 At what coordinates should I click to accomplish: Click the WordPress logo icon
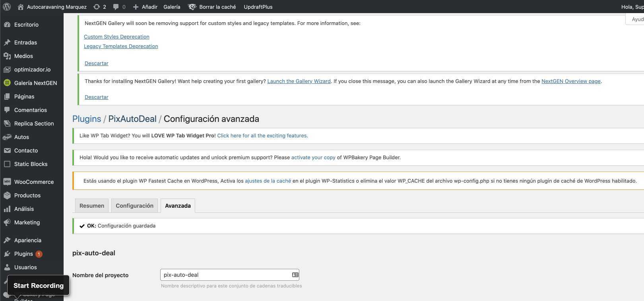click(x=7, y=7)
